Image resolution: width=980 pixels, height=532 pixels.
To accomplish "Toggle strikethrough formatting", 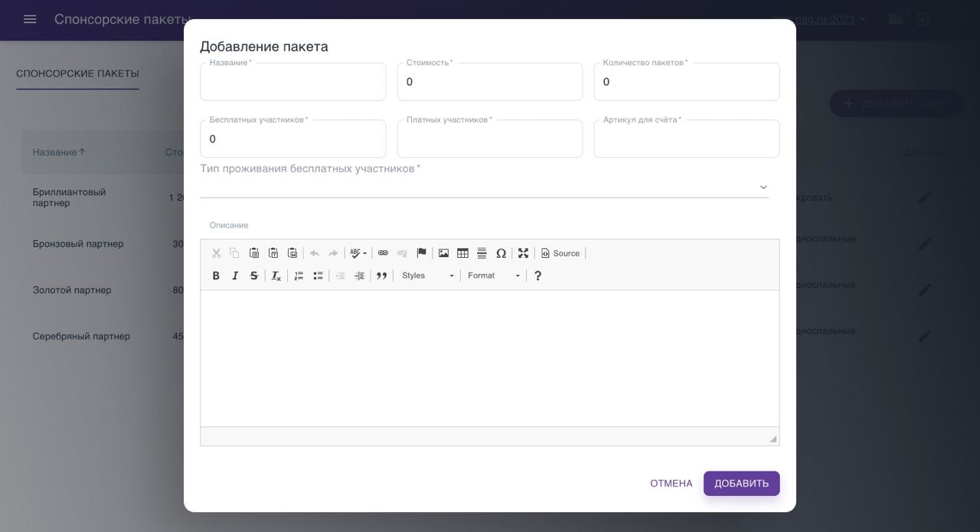I will [254, 276].
